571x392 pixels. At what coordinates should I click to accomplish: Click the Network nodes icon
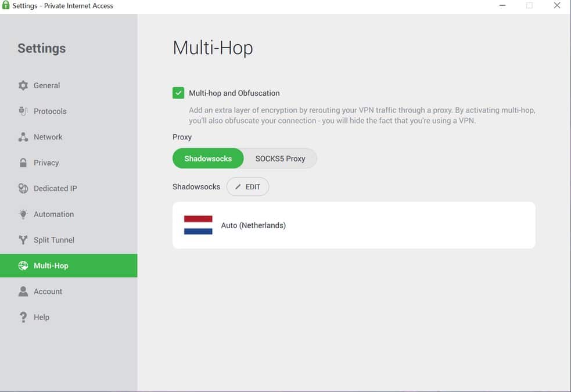point(23,137)
